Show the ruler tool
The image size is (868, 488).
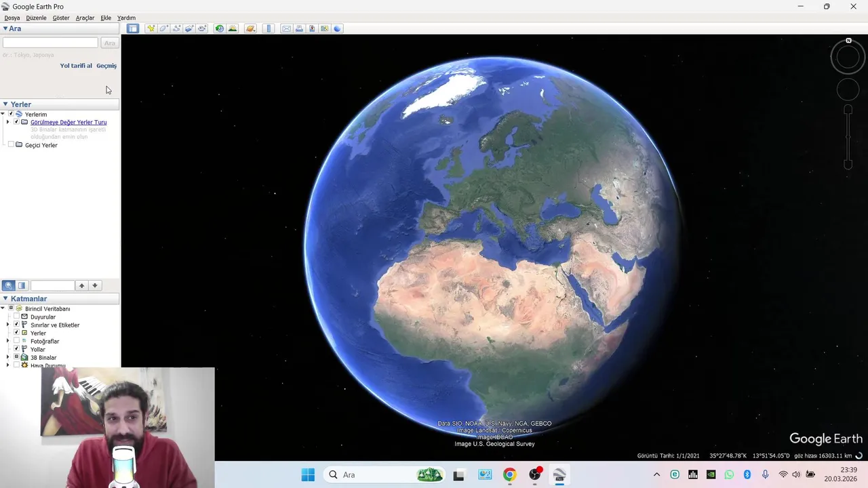click(x=269, y=28)
